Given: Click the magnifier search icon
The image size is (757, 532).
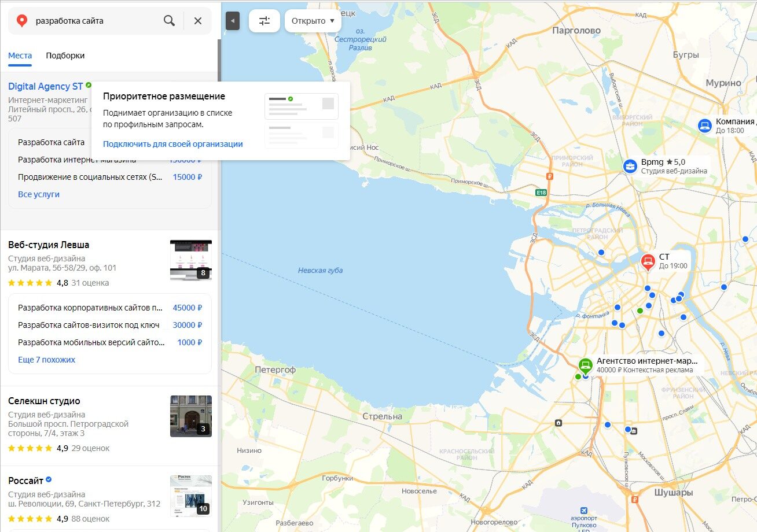Looking at the screenshot, I should [x=169, y=21].
